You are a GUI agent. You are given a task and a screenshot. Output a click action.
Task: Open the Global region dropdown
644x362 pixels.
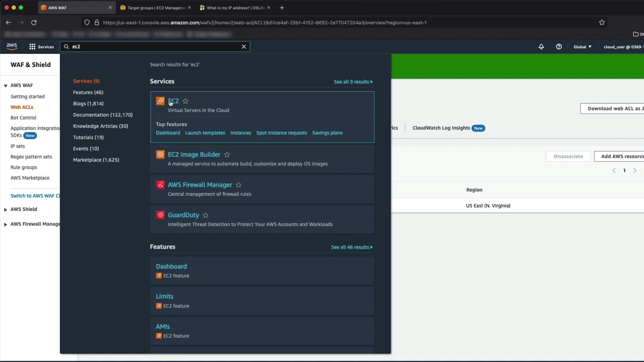pos(582,47)
